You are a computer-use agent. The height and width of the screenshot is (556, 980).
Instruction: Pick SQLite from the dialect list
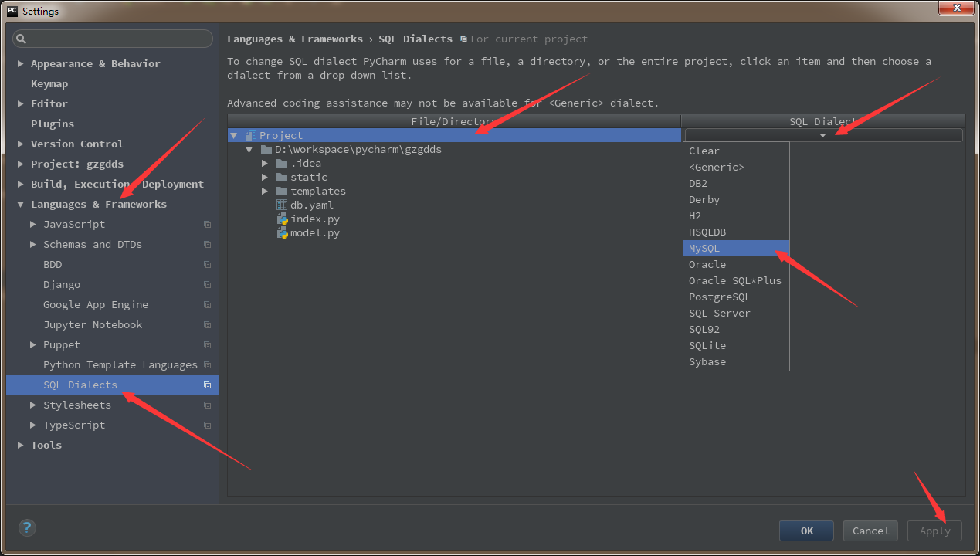(x=707, y=346)
